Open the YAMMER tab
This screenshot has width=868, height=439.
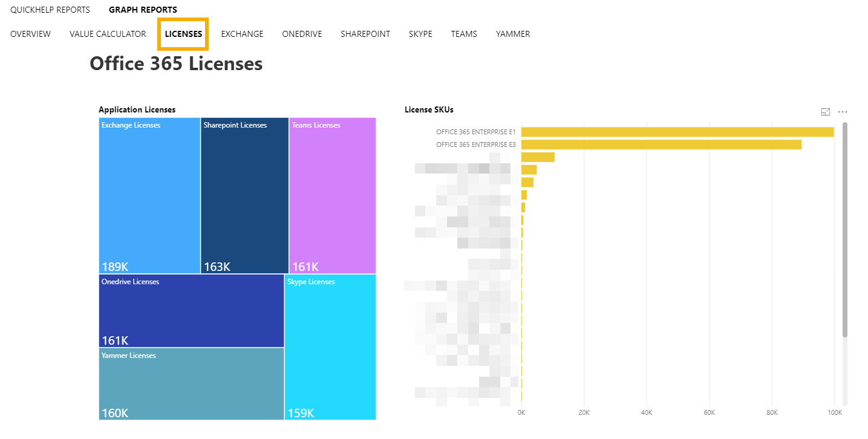click(x=512, y=34)
